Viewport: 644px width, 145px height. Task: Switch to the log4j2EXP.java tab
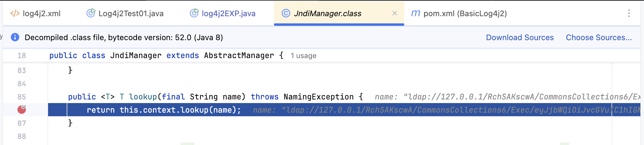point(223,13)
